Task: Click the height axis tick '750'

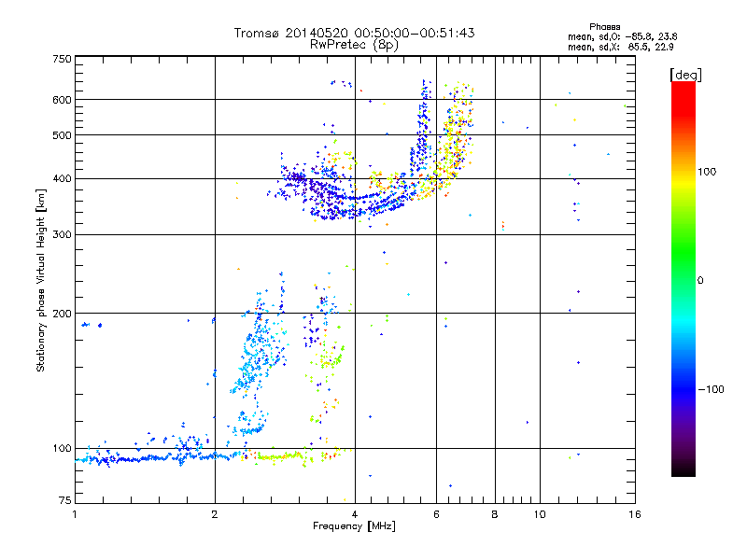Action: click(62, 59)
